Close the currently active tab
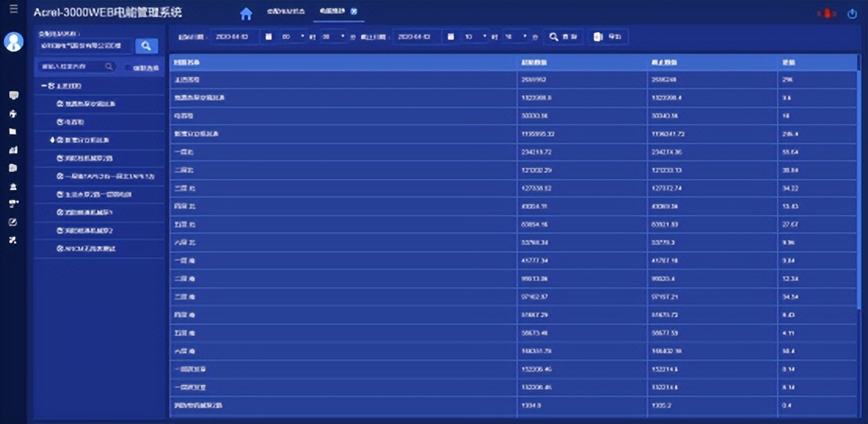Image resolution: width=868 pixels, height=424 pixels. 353,12
